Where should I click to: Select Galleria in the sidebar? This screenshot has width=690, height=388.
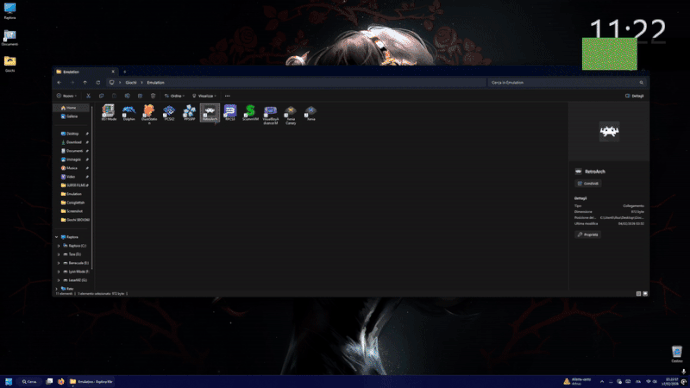(x=71, y=116)
